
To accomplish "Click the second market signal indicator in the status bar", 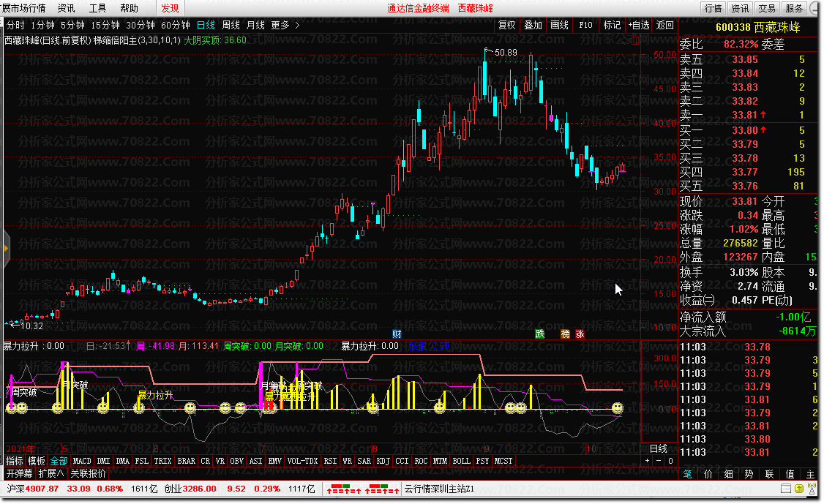I will (381, 489).
